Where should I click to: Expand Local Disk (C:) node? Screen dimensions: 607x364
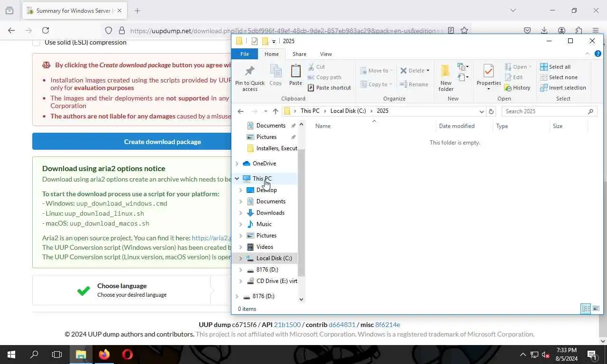[x=240, y=258]
